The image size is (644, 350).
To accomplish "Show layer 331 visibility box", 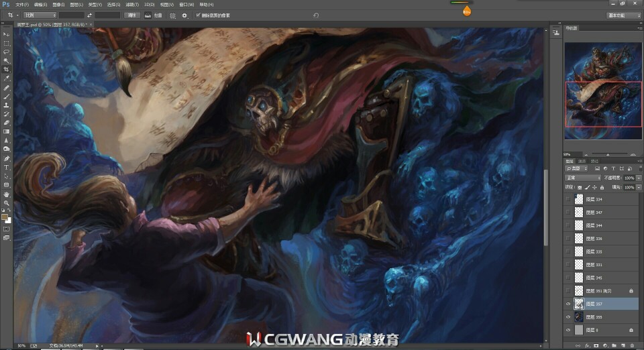I will [x=568, y=265].
